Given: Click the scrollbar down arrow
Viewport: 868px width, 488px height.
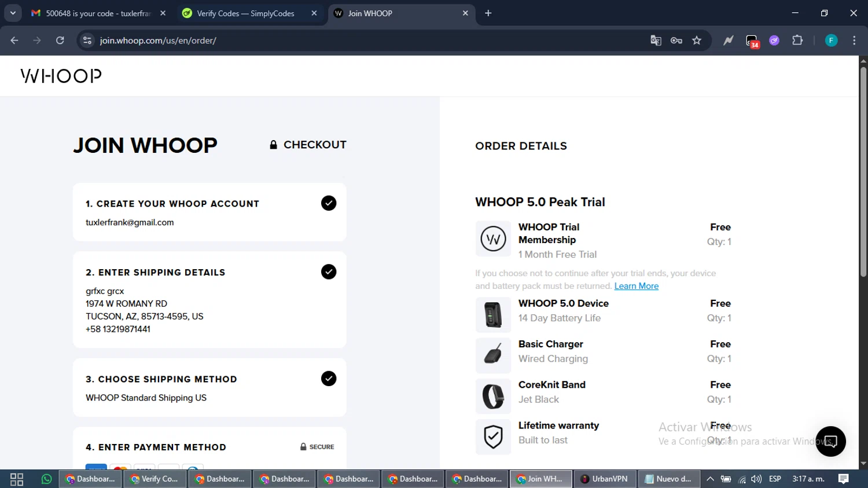Looking at the screenshot, I should 863,464.
